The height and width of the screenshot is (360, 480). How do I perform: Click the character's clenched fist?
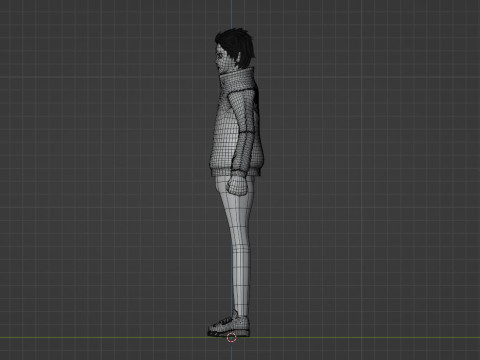[x=237, y=185]
